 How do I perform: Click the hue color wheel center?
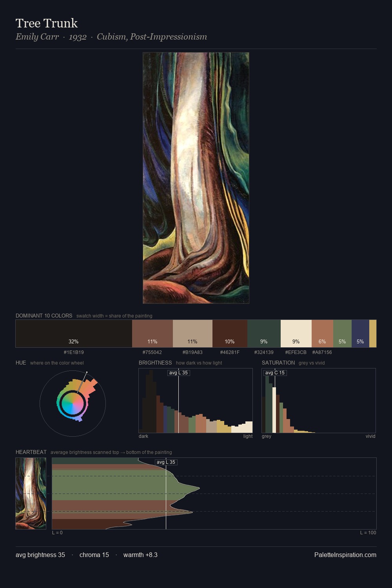tap(73, 403)
